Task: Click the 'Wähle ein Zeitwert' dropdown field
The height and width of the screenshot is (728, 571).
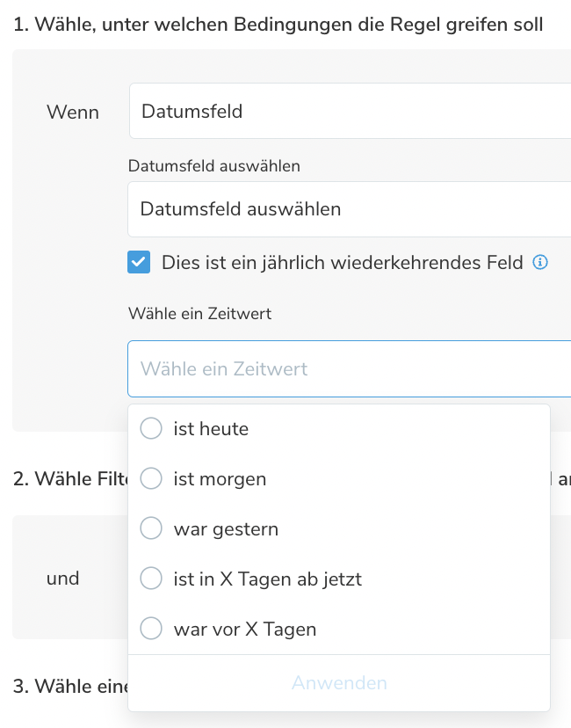Action: tap(350, 369)
